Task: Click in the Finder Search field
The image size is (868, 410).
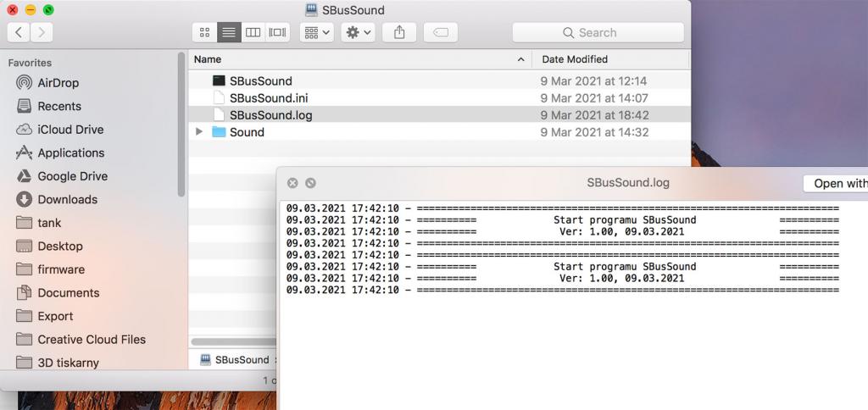Action: click(598, 32)
